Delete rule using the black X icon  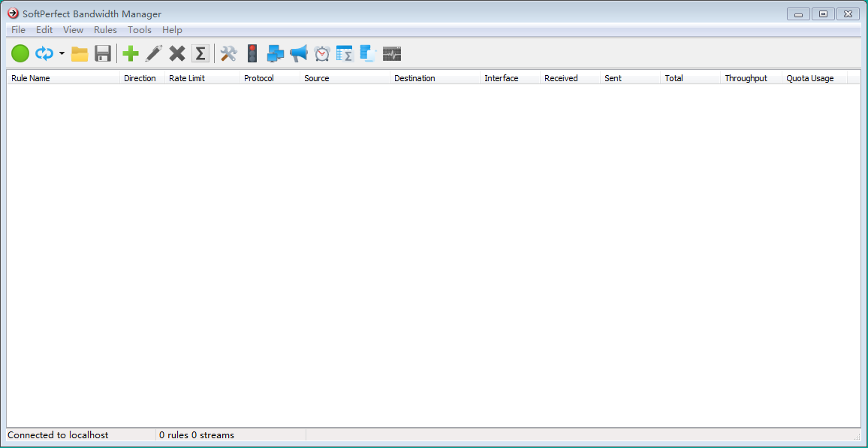pos(177,53)
